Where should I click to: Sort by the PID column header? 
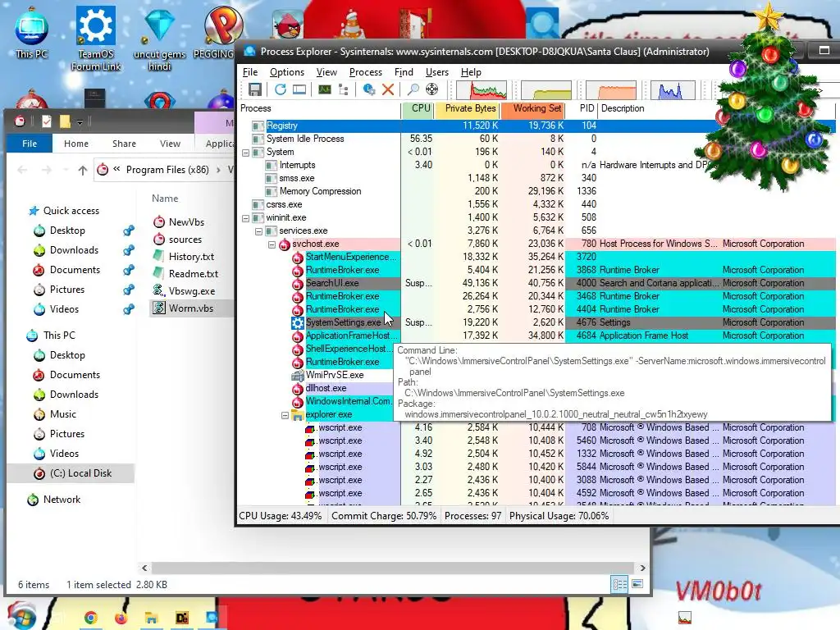click(x=582, y=108)
